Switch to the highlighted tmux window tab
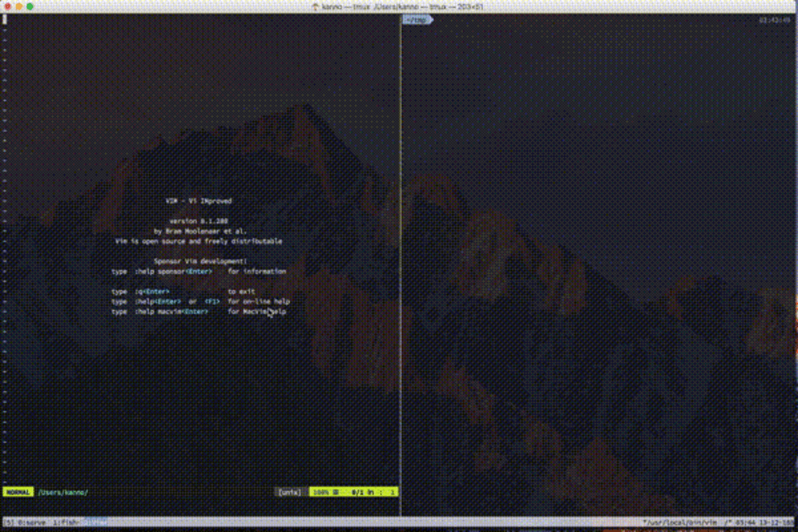Image resolution: width=798 pixels, height=532 pixels. tap(95, 522)
